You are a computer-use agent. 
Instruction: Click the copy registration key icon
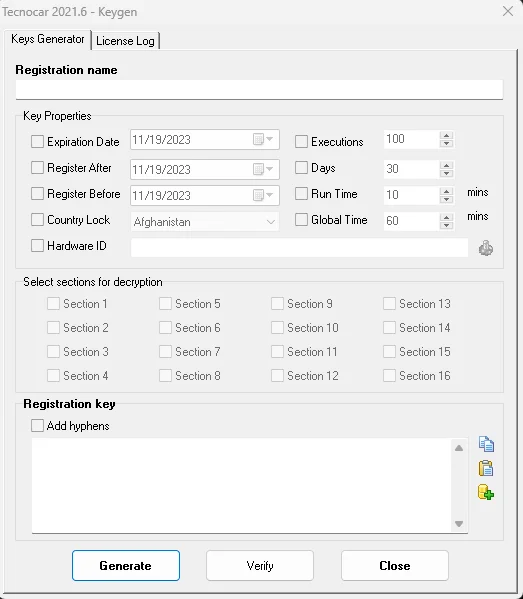(486, 444)
